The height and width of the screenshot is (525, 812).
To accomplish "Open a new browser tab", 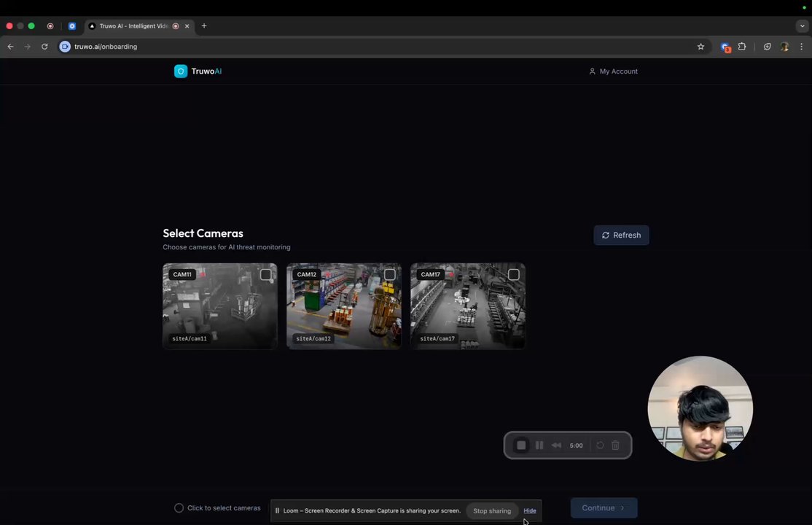I will (x=204, y=26).
